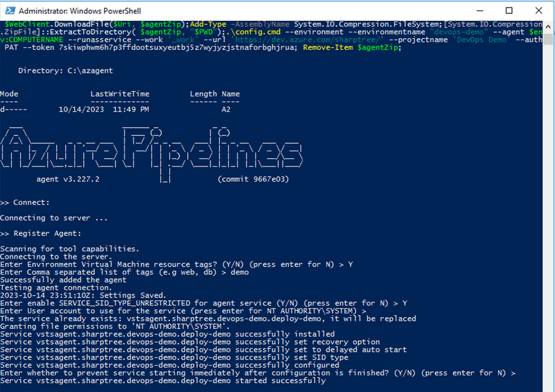Click the 'Settings Saved' timestamp line
Image resolution: width=555 pixels, height=392 pixels.
coord(83,295)
